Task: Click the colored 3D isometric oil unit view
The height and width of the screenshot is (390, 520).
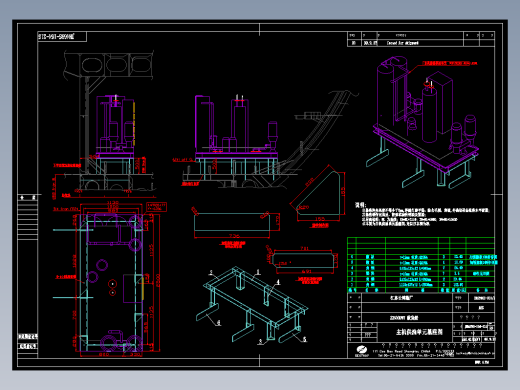Action: pyautogui.click(x=426, y=123)
